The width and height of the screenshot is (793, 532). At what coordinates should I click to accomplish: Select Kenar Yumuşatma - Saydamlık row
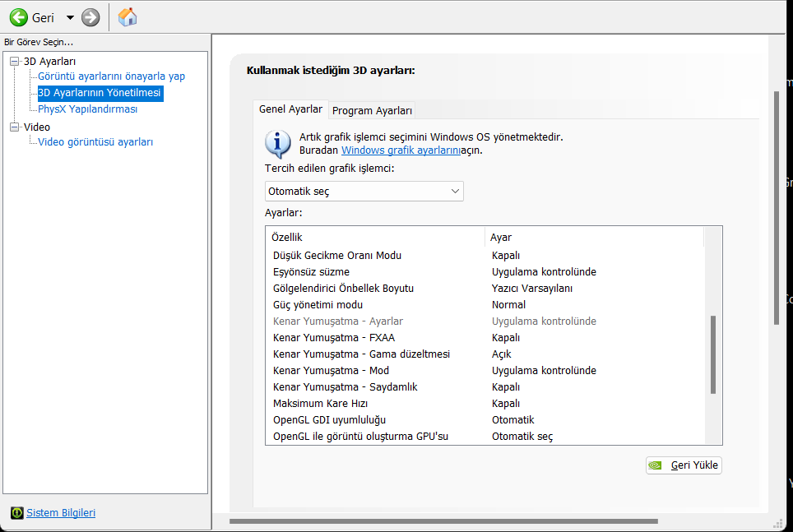coord(485,386)
